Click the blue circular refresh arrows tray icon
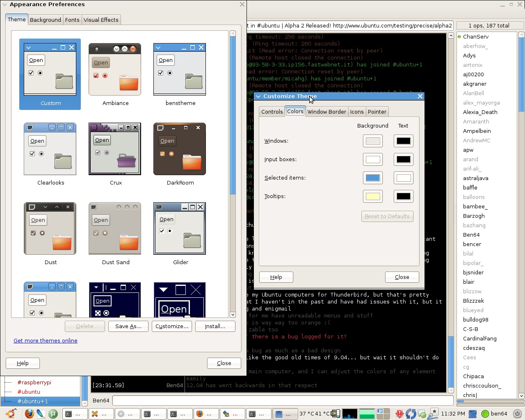The width and height of the screenshot is (525, 420). point(411,413)
